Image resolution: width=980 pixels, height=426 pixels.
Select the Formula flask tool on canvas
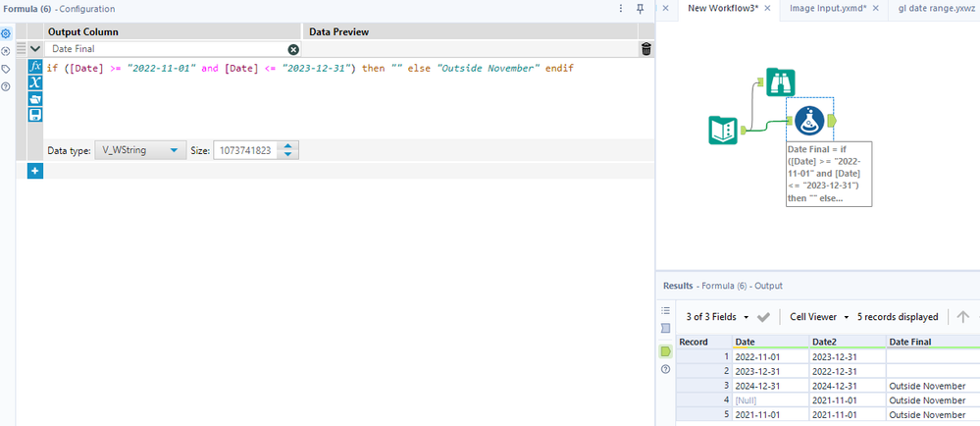click(x=809, y=121)
